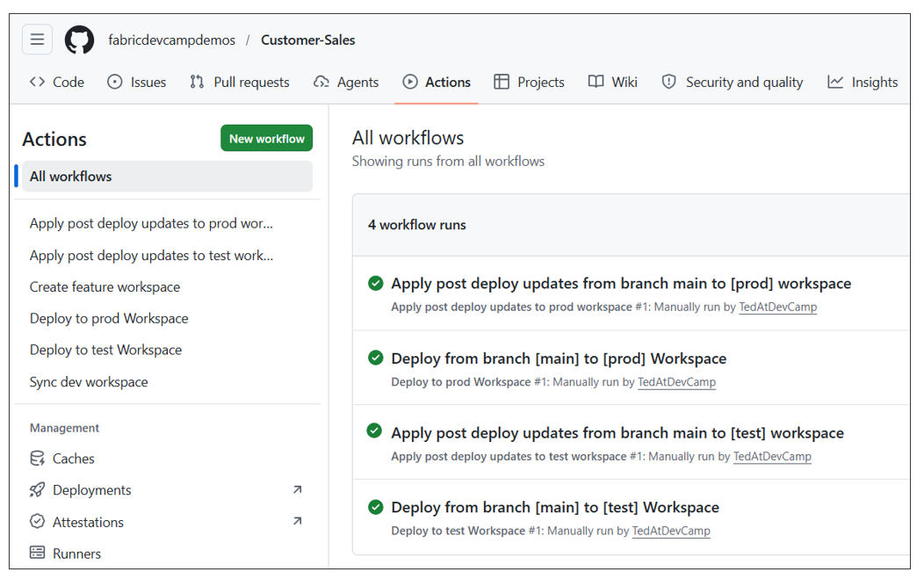Screen dimensions: 924x579
Task: Click 'Showing runs from all workflows' text
Action: point(448,161)
